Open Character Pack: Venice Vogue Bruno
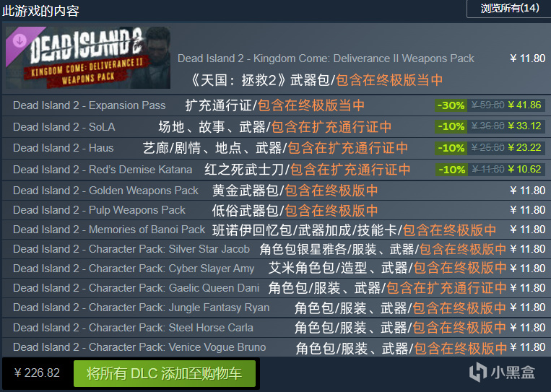Screen dimensions: 551x392 (139, 347)
